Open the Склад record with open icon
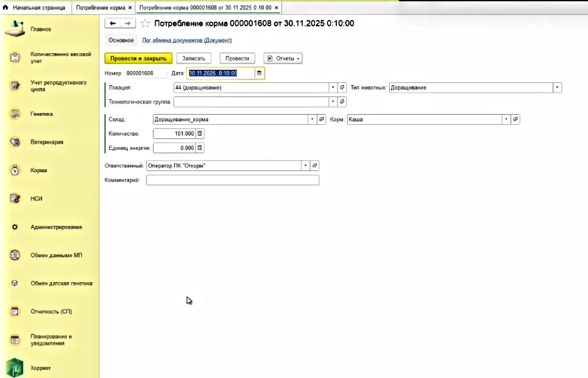Image resolution: width=588 pixels, height=378 pixels. (x=322, y=119)
